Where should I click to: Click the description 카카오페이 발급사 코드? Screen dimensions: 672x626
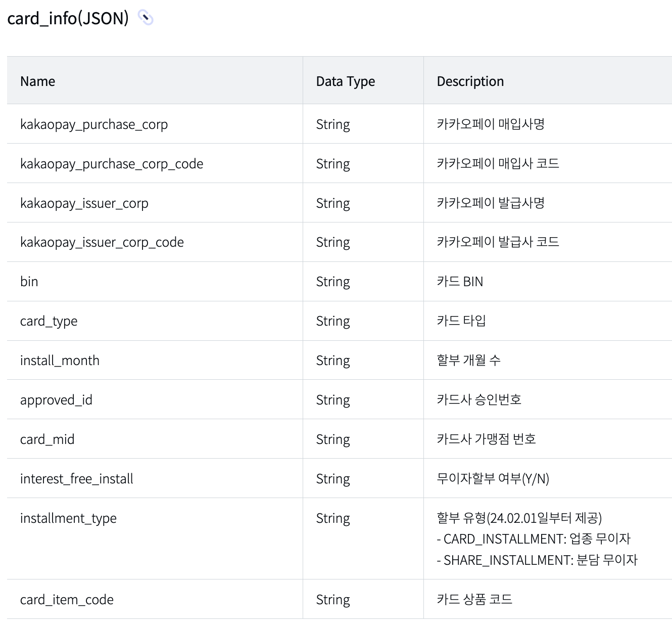point(498,242)
